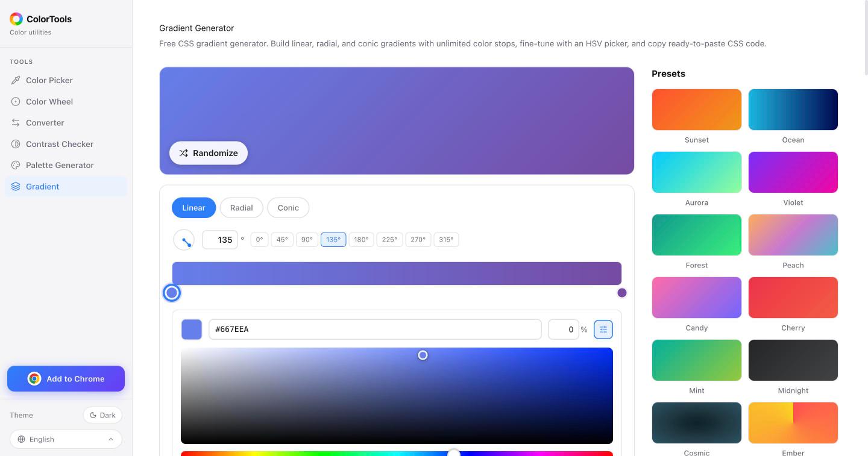Screen dimensions: 868x456
Task: Apply the Aurora preset
Action: click(x=697, y=172)
